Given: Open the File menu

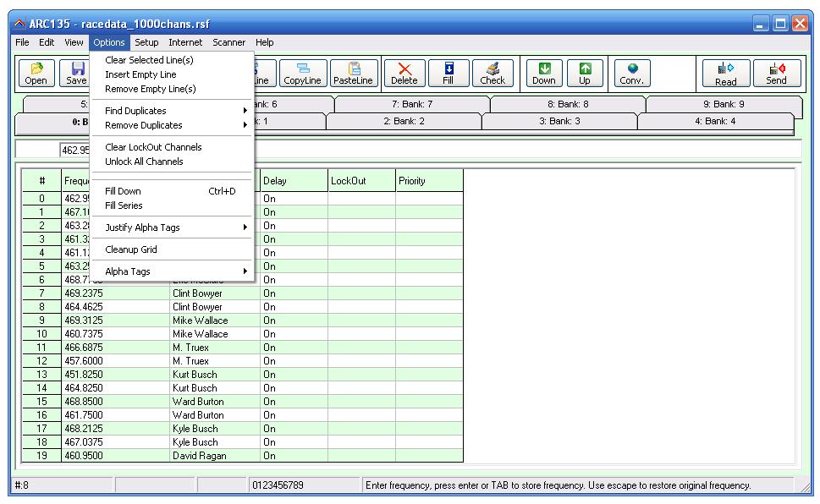Looking at the screenshot, I should [22, 42].
